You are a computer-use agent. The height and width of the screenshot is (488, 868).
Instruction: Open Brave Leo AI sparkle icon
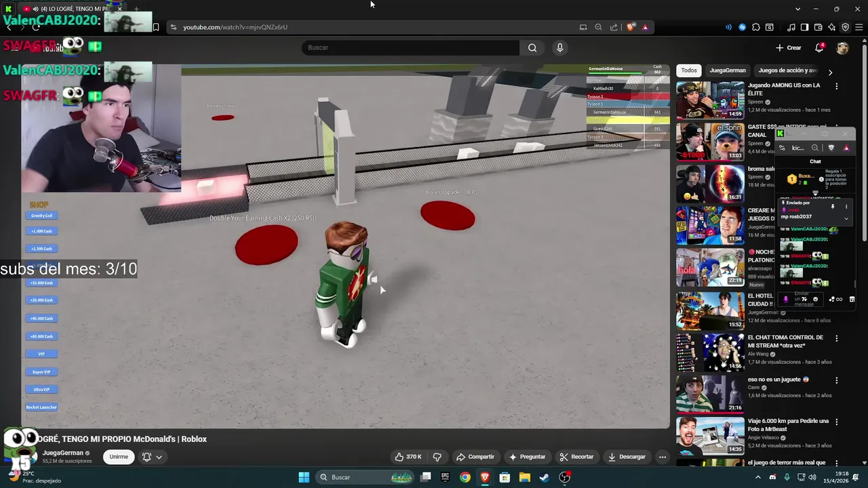click(831, 27)
